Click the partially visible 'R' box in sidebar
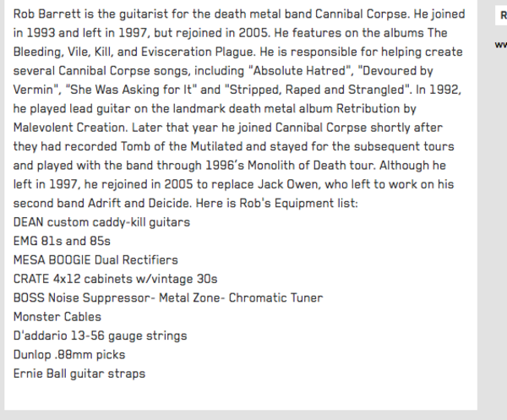Viewport: 507px width, 420px height. pyautogui.click(x=501, y=15)
